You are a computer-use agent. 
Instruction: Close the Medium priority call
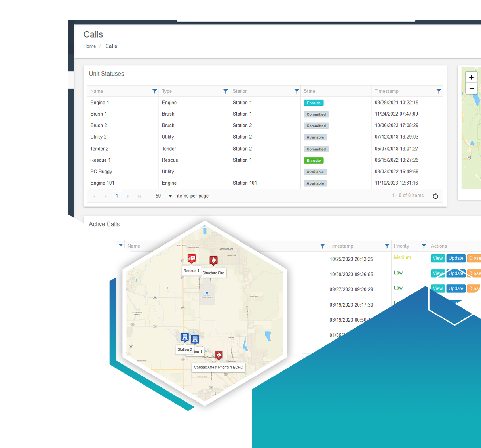pyautogui.click(x=474, y=258)
